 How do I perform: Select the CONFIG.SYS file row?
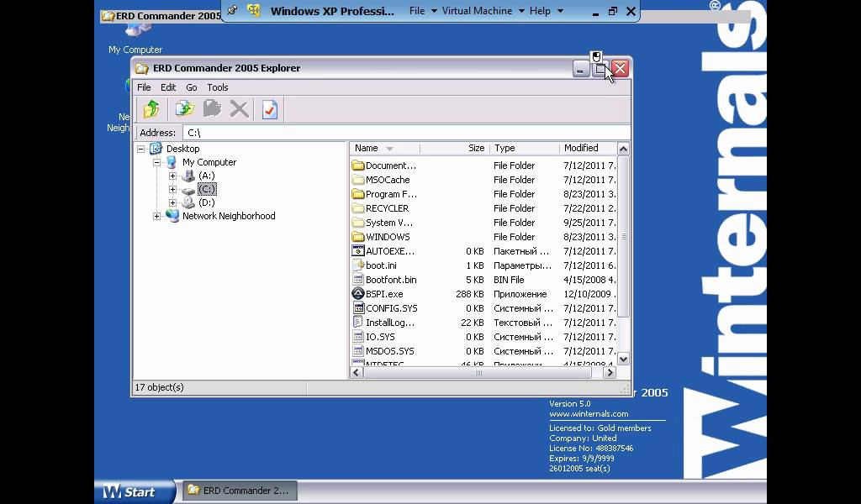[483, 308]
